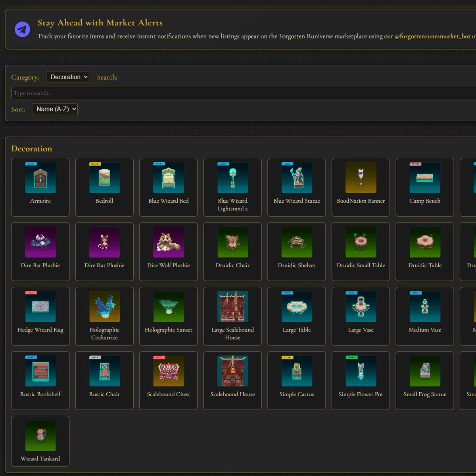Open the Category dropdown set to Decoration
Screen dimensions: 476x476
tap(68, 77)
